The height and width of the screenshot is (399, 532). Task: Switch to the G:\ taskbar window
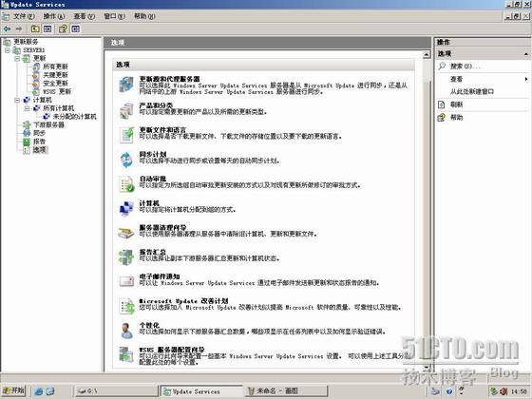tap(116, 391)
